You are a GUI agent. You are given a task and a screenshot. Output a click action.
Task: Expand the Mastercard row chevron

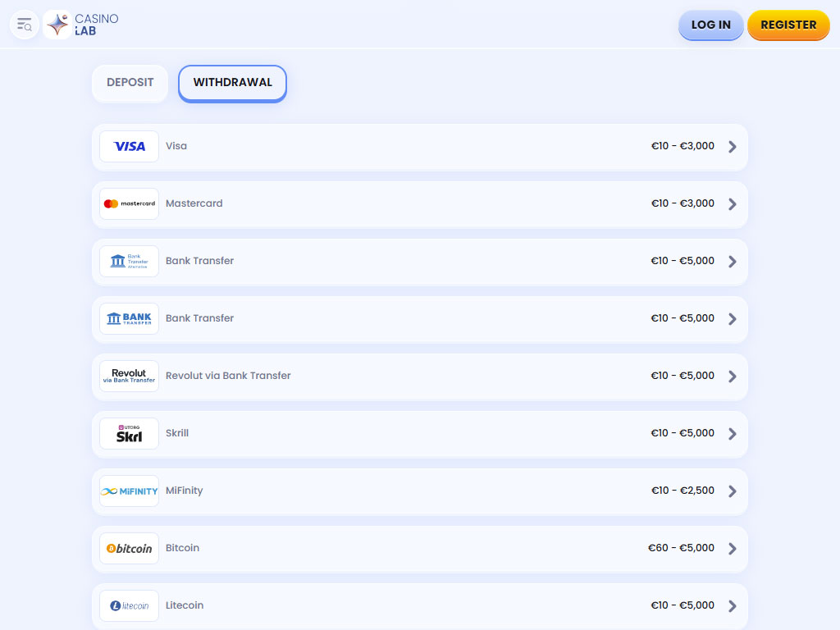tap(733, 203)
